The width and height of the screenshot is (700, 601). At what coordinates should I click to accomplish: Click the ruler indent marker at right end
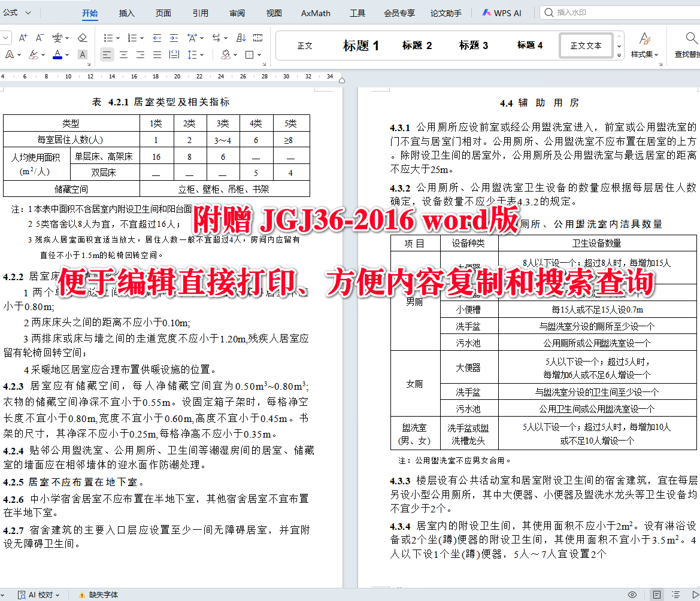(x=342, y=80)
